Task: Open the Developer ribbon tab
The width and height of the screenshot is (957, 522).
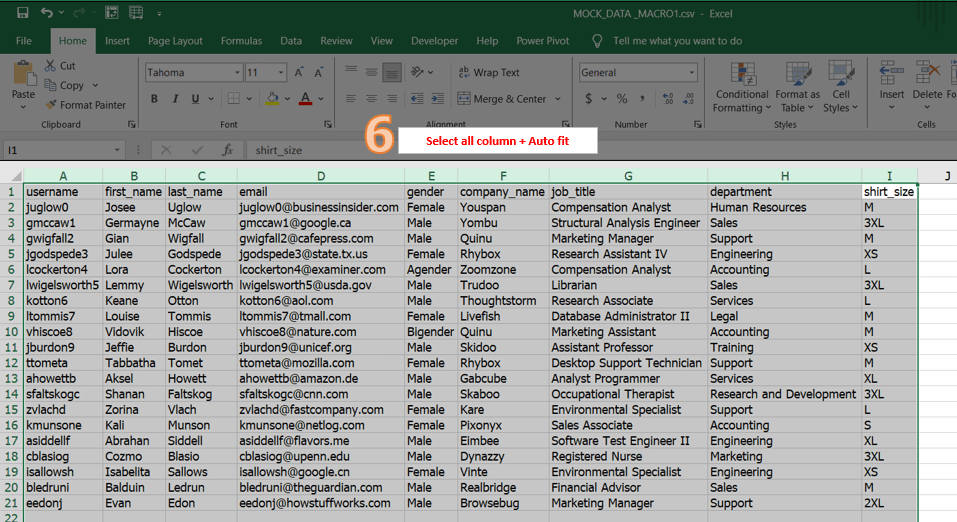Action: (434, 41)
